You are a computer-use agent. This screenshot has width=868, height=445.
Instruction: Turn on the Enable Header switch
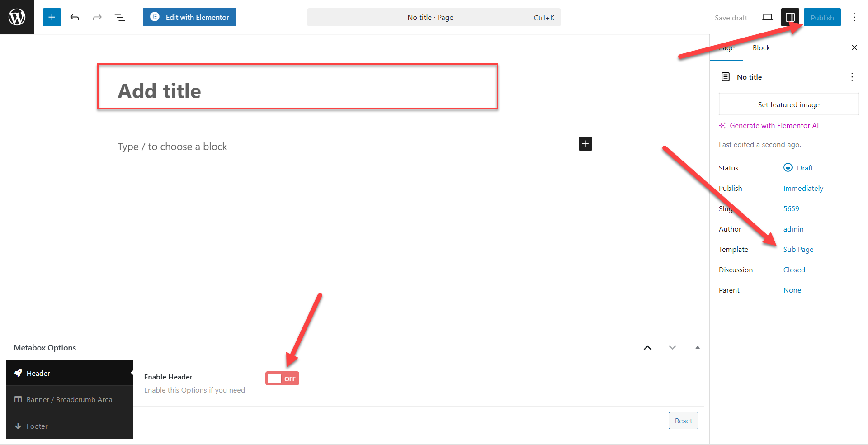tap(282, 379)
